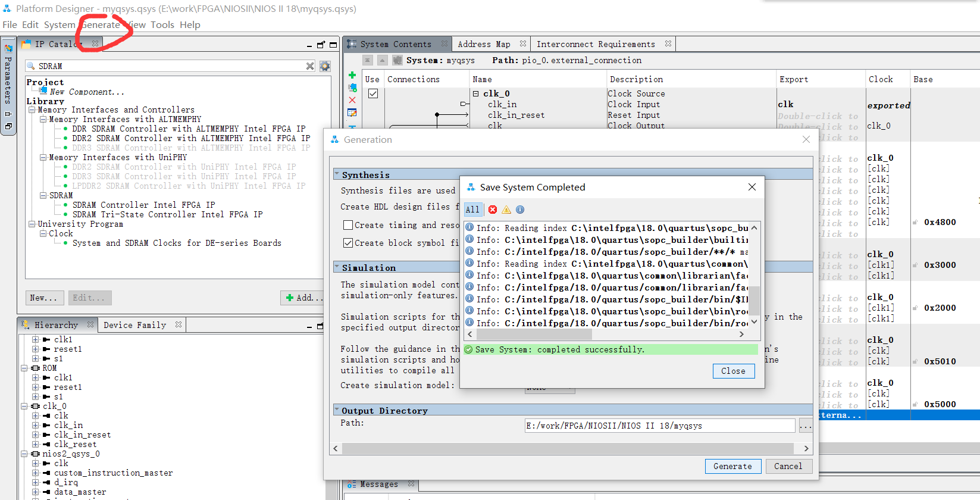Click the move-up arrow icon beside System label
980x500 pixels.
[383, 60]
